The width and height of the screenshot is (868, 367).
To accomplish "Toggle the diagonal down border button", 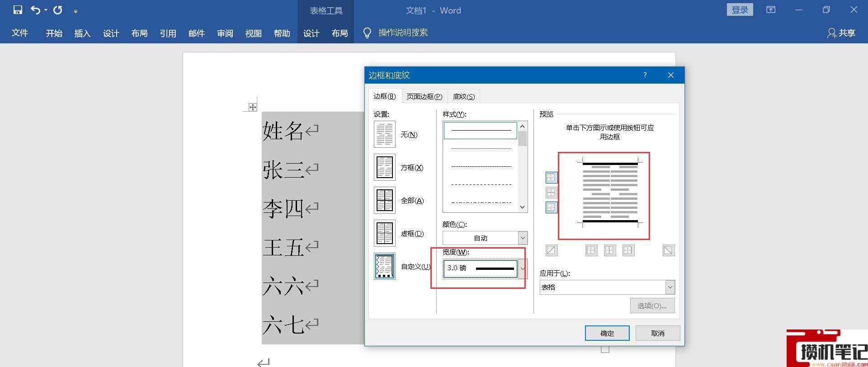I will click(x=669, y=250).
